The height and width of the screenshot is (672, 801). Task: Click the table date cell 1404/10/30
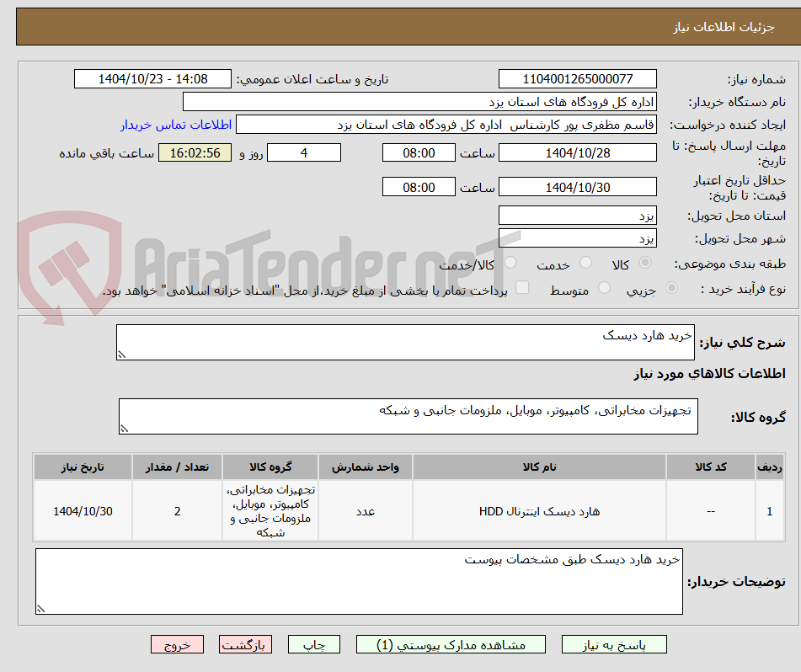(x=83, y=511)
